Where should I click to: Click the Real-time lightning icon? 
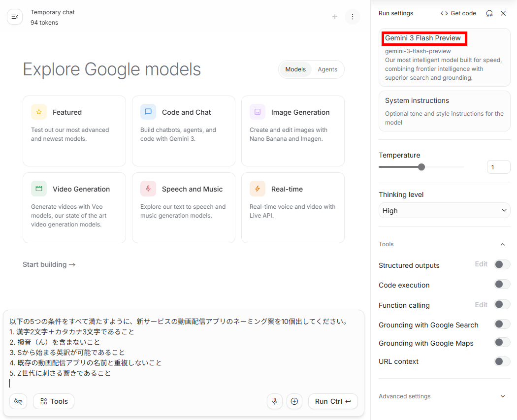(258, 189)
